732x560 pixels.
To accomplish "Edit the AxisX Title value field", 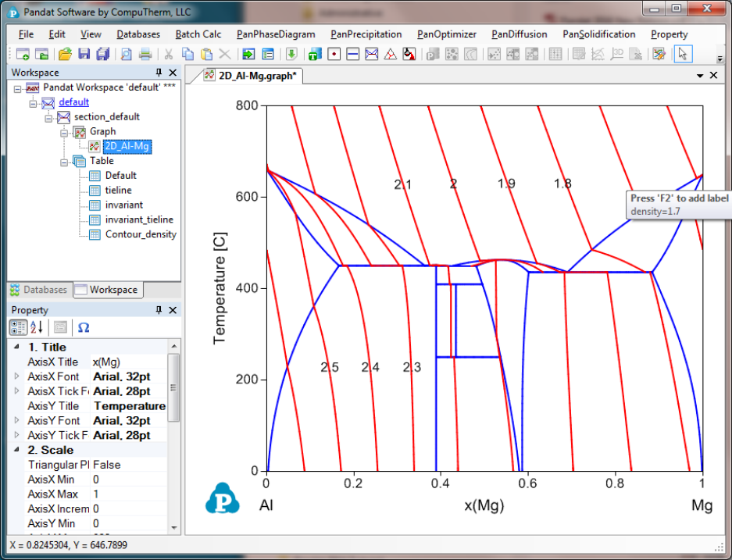I will click(x=129, y=362).
